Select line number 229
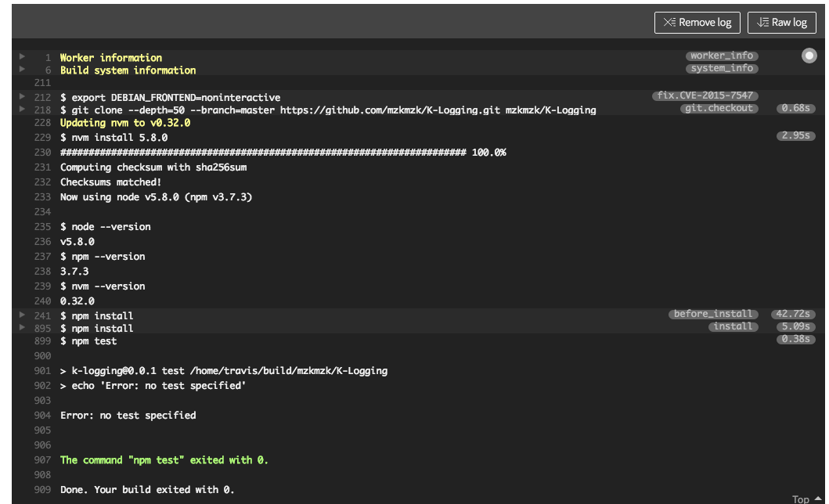The image size is (829, 504). [42, 138]
